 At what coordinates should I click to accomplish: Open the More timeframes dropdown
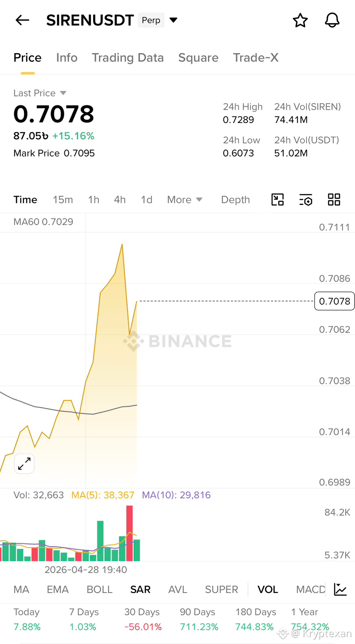pyautogui.click(x=185, y=200)
